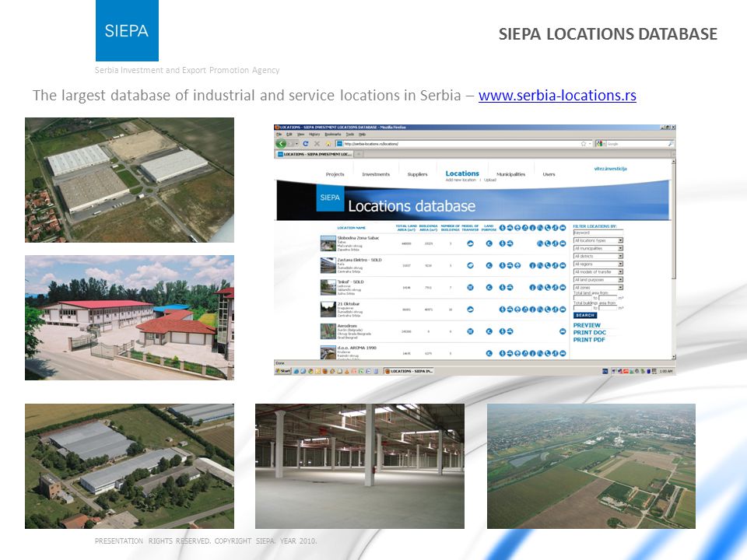The height and width of the screenshot is (560, 747).
Task: Go to the Suppliers section
Action: [417, 174]
